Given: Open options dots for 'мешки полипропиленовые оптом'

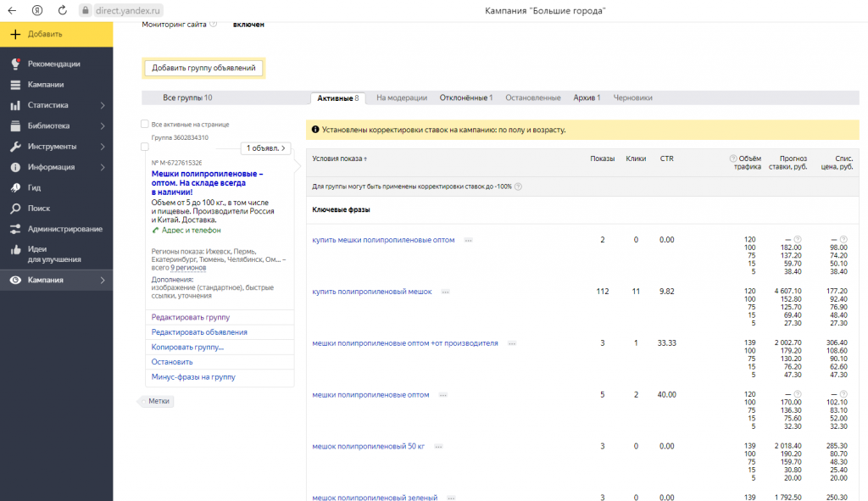Looking at the screenshot, I should (x=442, y=395).
